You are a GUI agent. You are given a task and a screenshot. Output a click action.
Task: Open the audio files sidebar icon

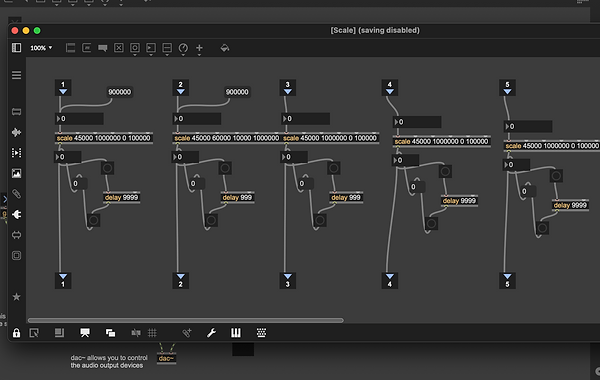16,132
